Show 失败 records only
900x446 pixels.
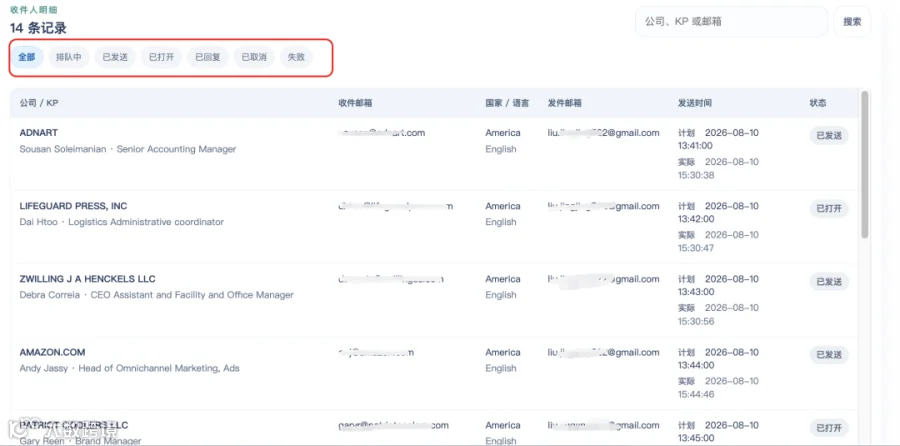coord(296,57)
